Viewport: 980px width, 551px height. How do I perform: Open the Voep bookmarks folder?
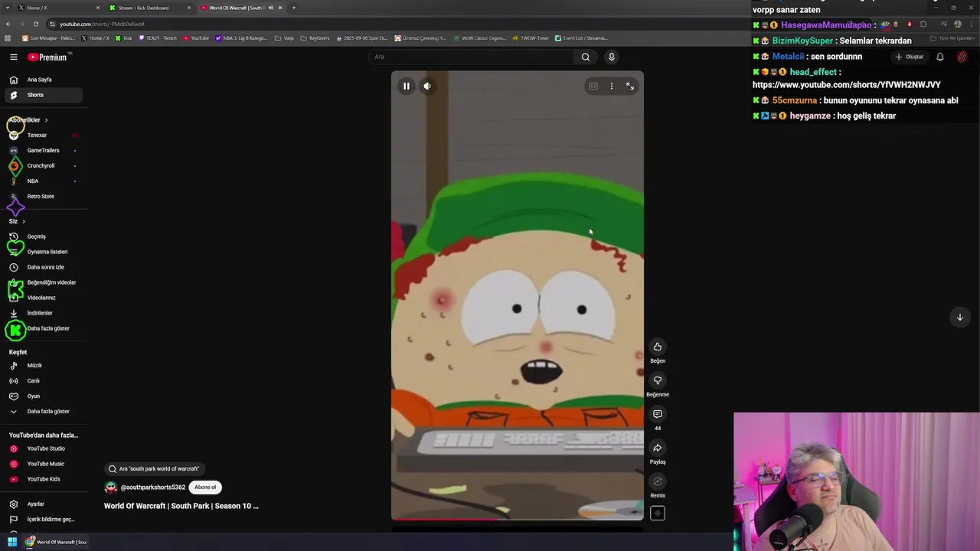[285, 38]
